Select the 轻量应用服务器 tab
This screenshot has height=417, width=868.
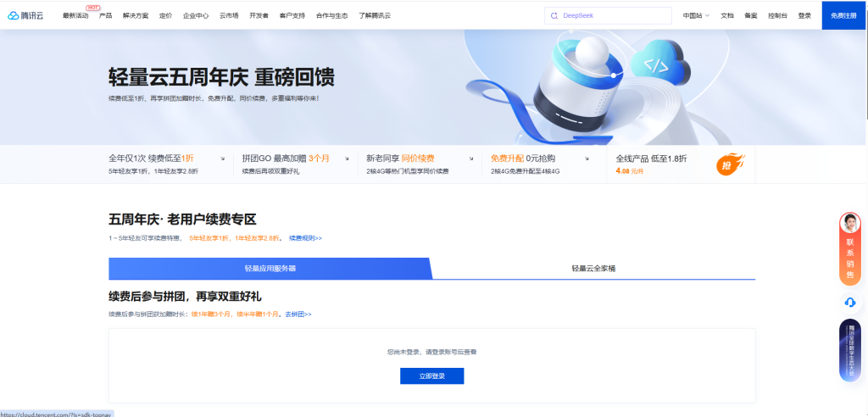(270, 268)
